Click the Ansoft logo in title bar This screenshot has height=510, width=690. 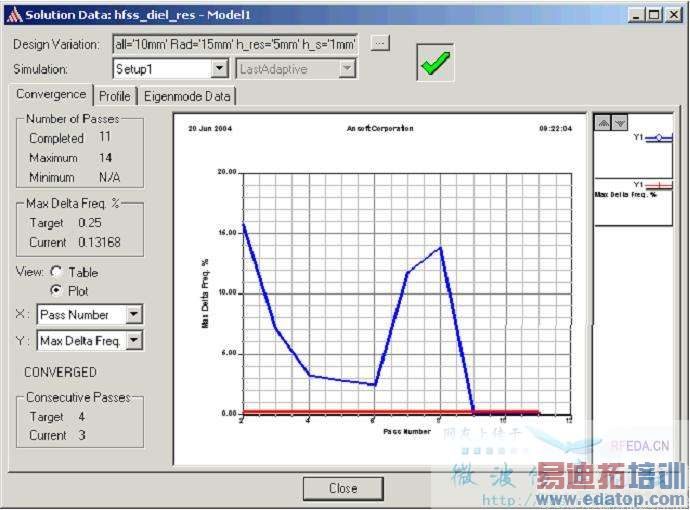tap(14, 15)
